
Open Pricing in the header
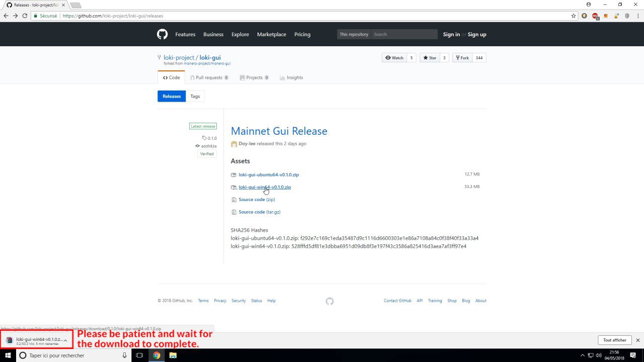(x=302, y=35)
